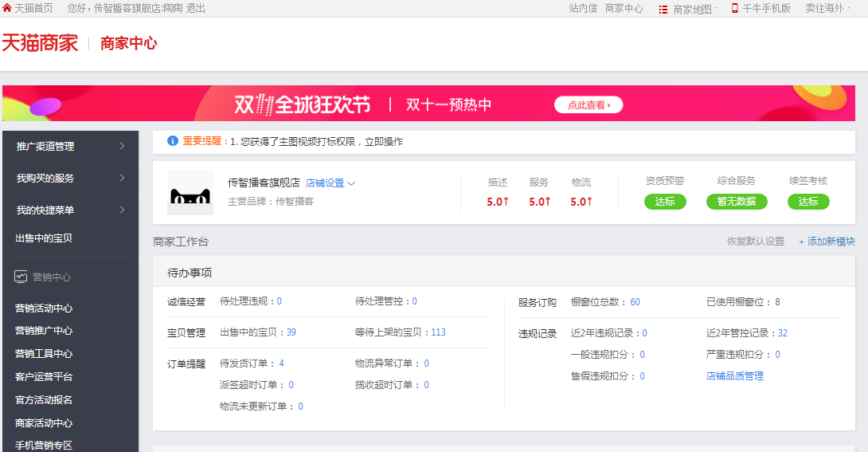Expand 我的快捷菜单 sidebar arrow
The height and width of the screenshot is (452, 868).
(123, 210)
